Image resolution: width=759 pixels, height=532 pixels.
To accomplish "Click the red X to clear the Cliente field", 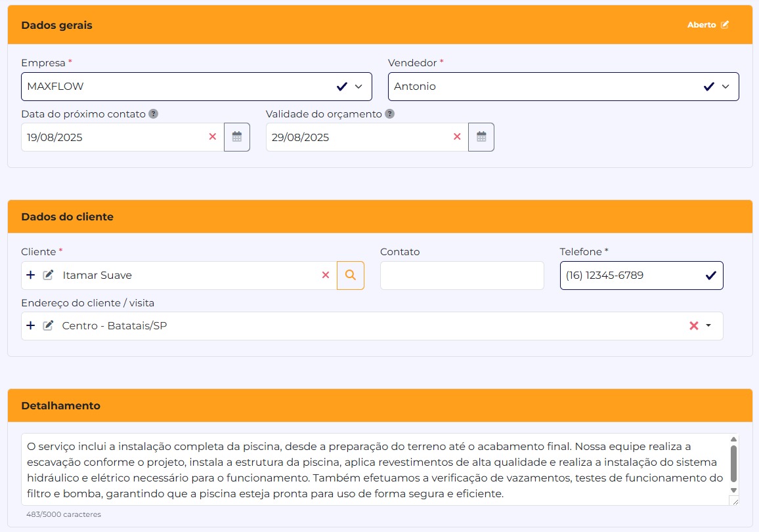I will (x=326, y=275).
